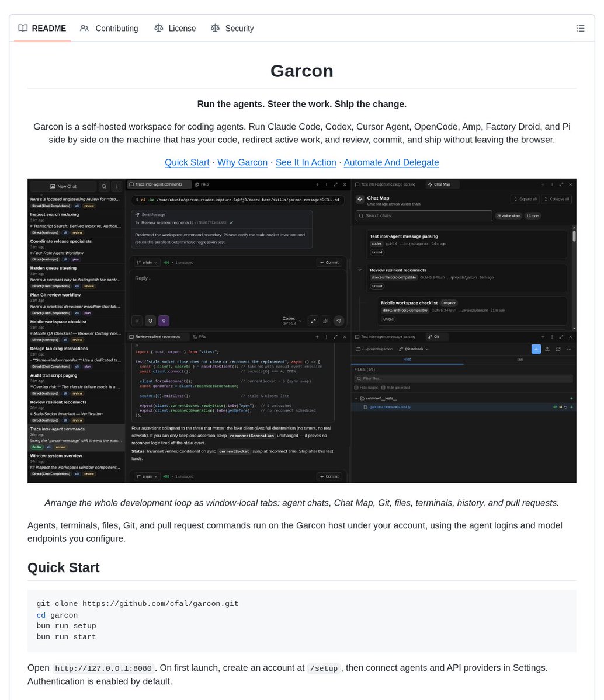Click the scale icon beside Security
This screenshot has width=604, height=700.
pyautogui.click(x=215, y=28)
